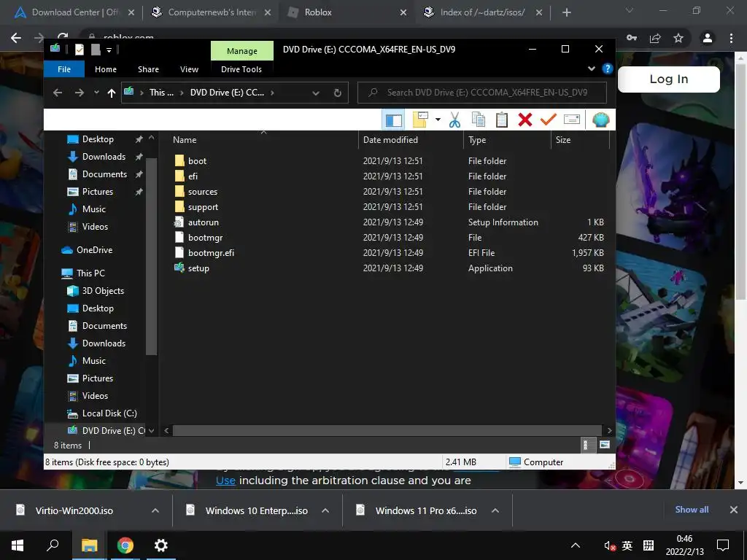Click the folder options toolbar icon

420,120
